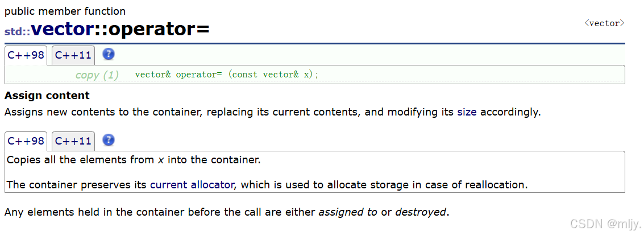Click the italic 'destroyed' text
This screenshot has width=644, height=235.
tap(420, 212)
